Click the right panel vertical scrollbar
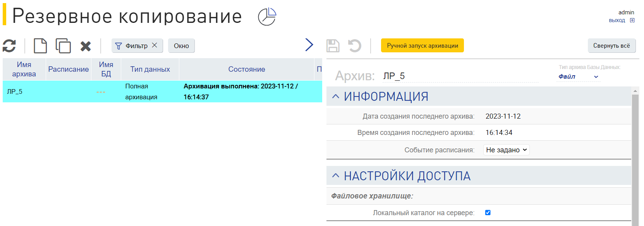Screen dimensions: 644x226 [635, 160]
